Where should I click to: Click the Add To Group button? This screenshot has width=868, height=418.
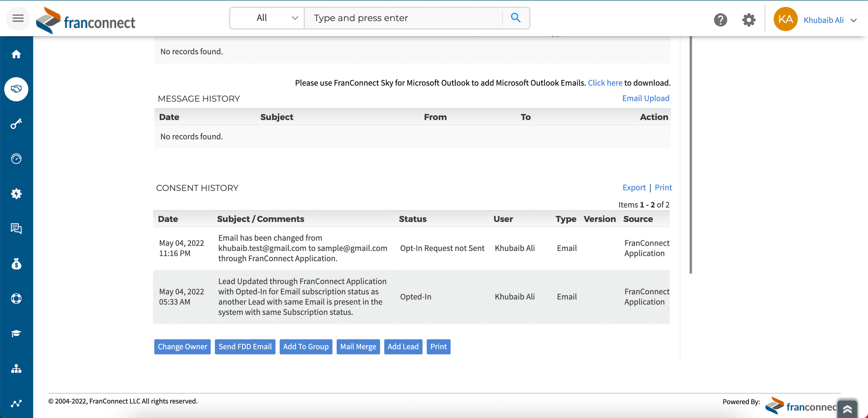(x=306, y=346)
